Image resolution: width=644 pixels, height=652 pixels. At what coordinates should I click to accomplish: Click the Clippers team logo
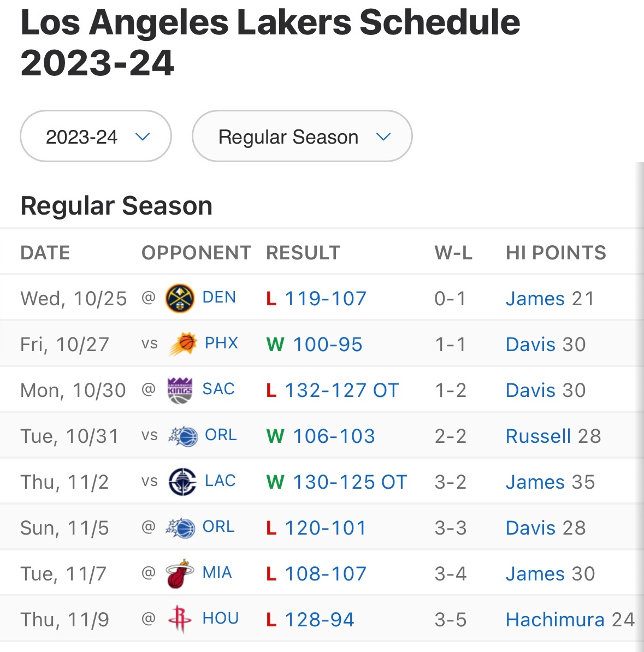(x=182, y=482)
